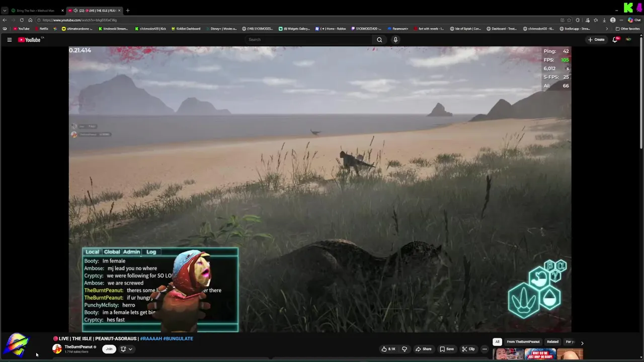Open the Other favorites folder
The image size is (644, 362).
click(628, 29)
